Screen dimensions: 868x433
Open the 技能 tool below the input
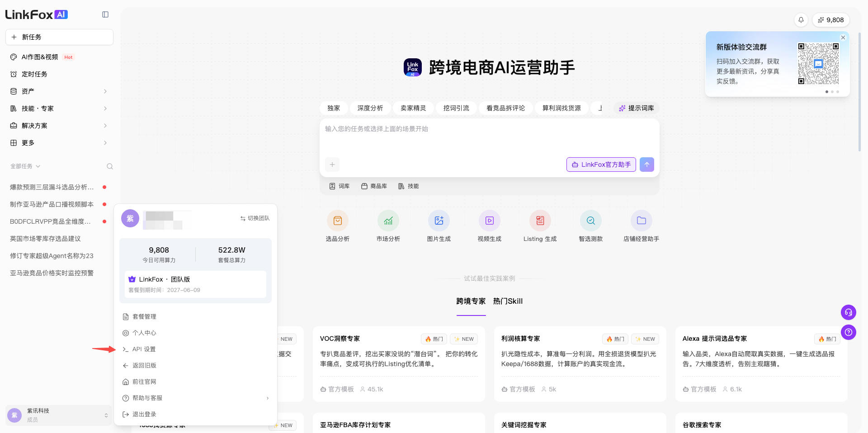tap(409, 186)
